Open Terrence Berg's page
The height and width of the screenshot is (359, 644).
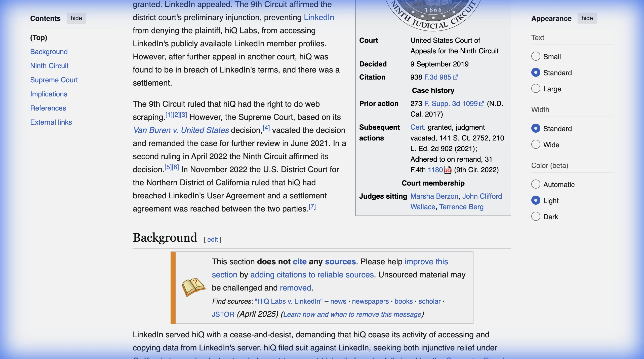click(x=461, y=207)
